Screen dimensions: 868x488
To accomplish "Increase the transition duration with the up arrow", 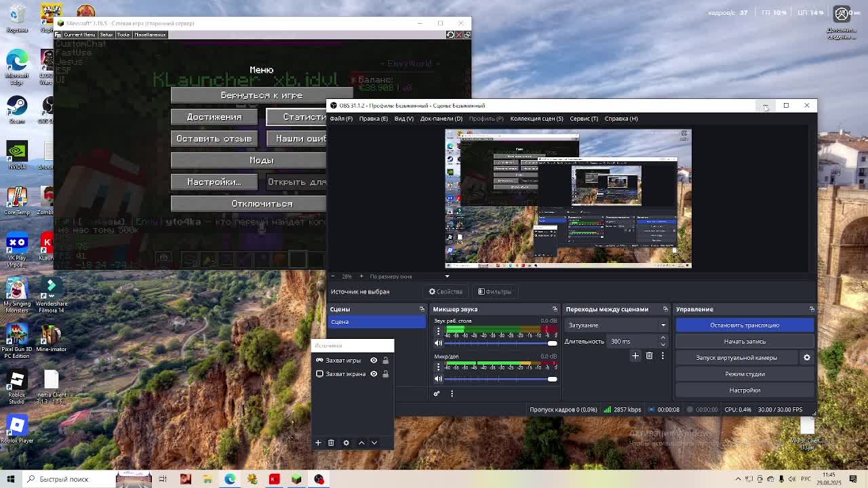I will pos(663,339).
